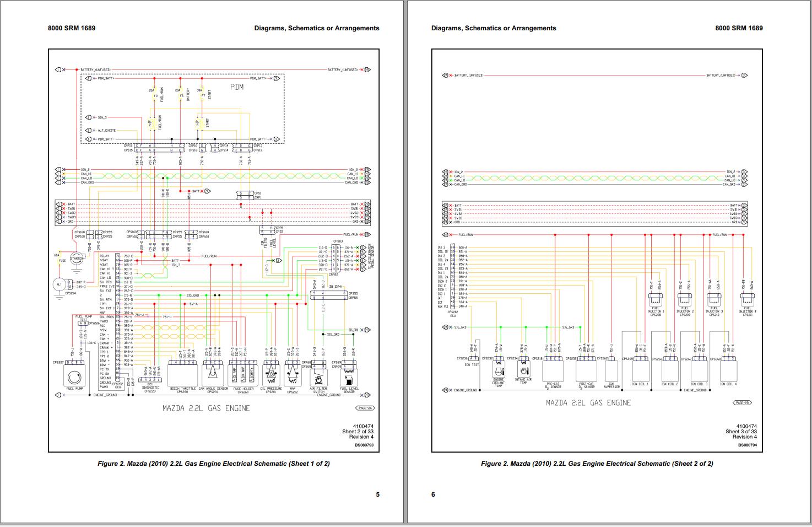
Task: Select the IGN Supressor component box
Action: 611,372
